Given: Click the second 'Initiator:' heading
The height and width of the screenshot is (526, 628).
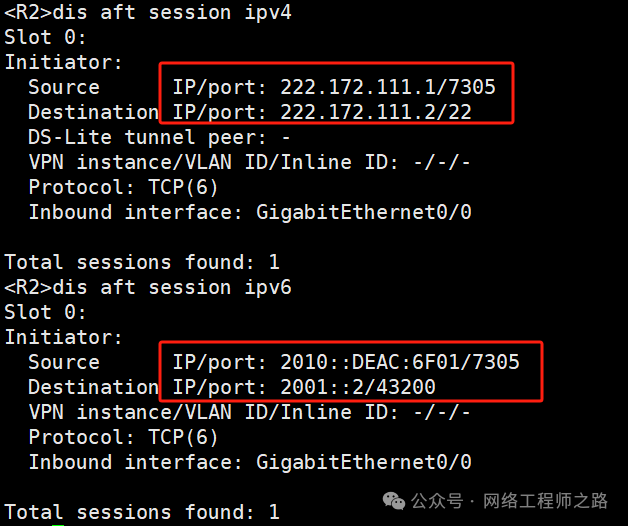Looking at the screenshot, I should 63,337.
